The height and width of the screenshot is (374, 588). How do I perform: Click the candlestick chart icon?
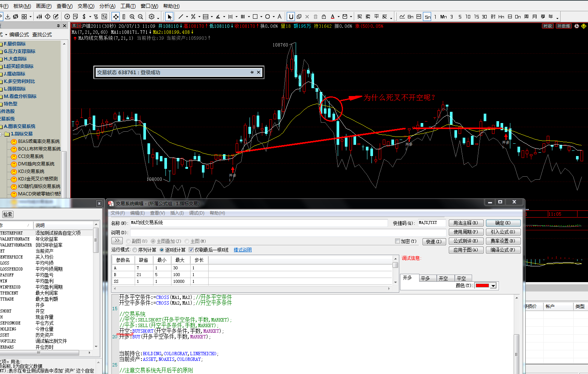coord(39,17)
